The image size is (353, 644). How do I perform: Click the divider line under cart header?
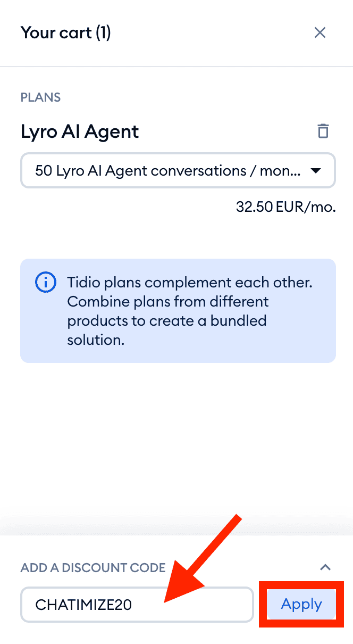click(x=176, y=67)
